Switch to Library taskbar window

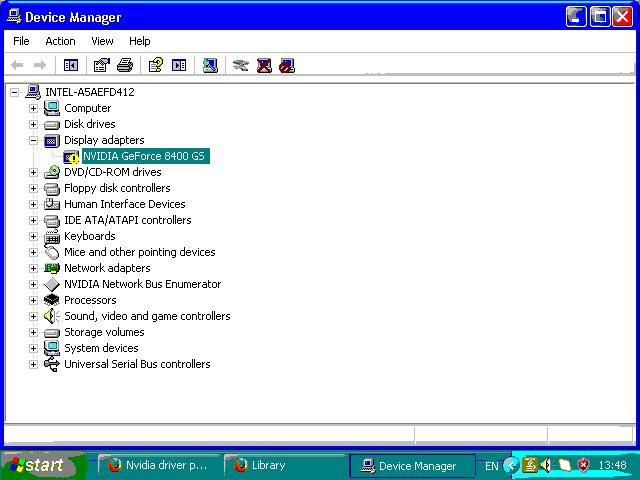coord(284,465)
